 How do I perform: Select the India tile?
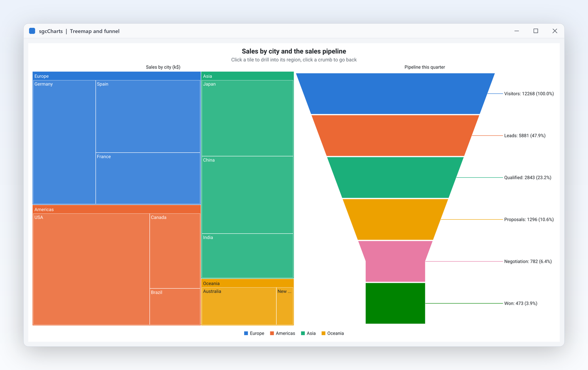pos(247,256)
